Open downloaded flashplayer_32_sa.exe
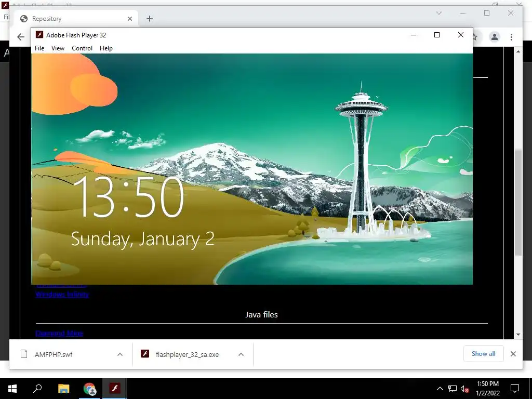532x399 pixels. click(187, 354)
